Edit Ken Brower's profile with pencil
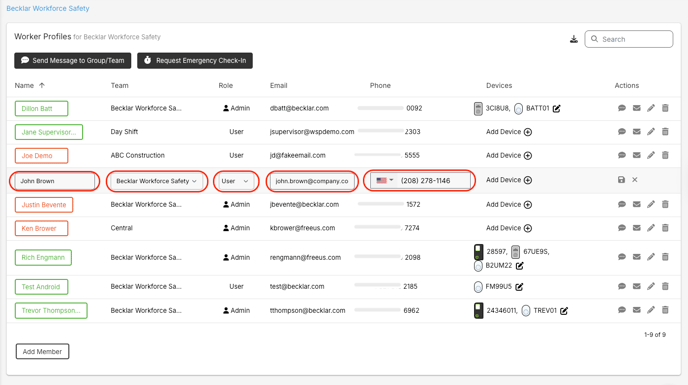This screenshot has height=385, width=688. coord(651,228)
